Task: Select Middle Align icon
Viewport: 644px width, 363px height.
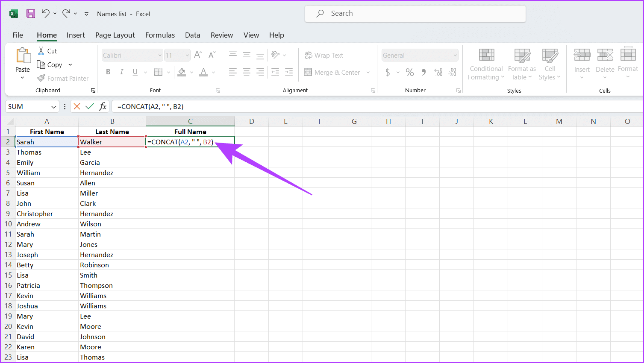Action: (x=247, y=55)
